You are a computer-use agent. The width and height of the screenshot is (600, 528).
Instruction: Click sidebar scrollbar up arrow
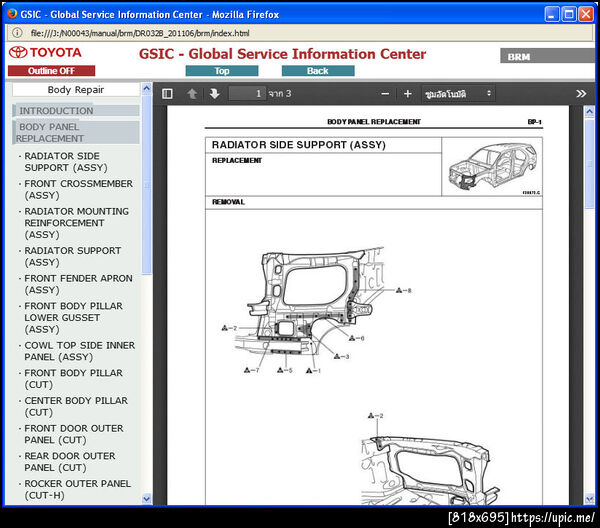click(147, 88)
